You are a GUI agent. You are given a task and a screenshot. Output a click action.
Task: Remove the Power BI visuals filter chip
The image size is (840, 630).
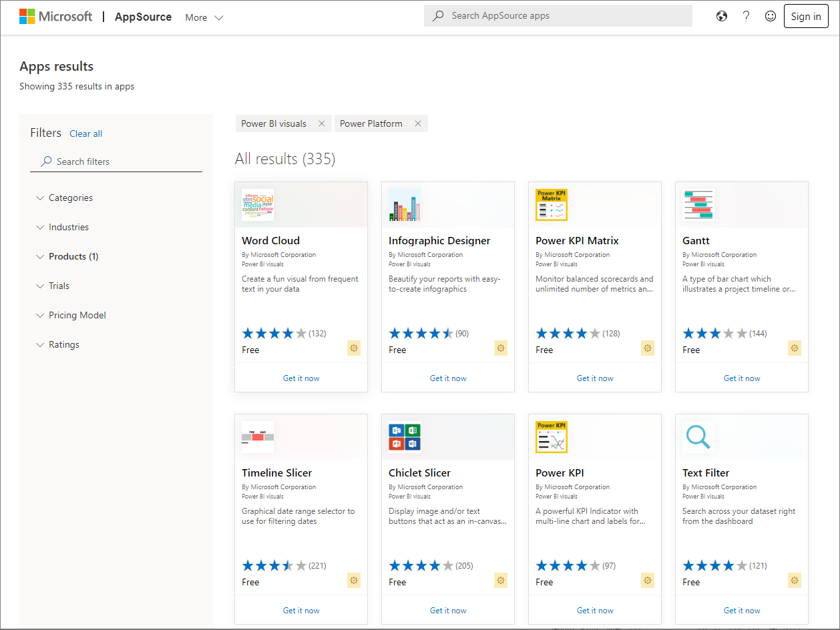coord(321,123)
